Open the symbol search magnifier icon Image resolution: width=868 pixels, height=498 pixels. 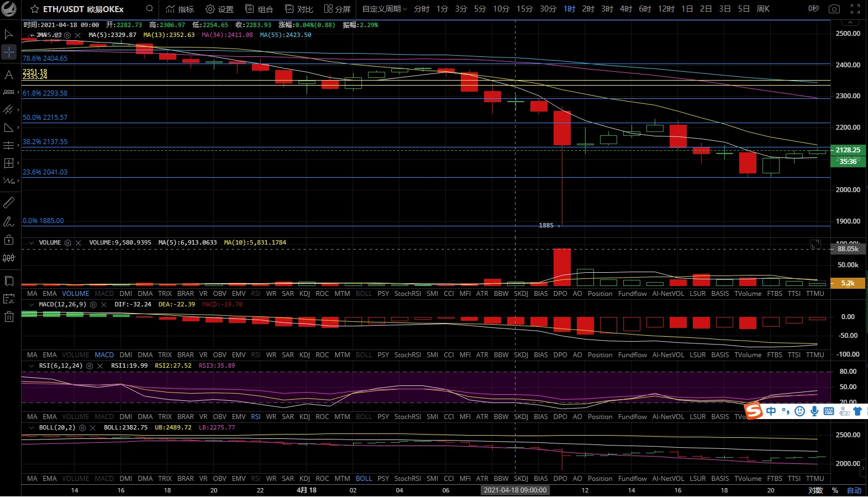[x=149, y=9]
